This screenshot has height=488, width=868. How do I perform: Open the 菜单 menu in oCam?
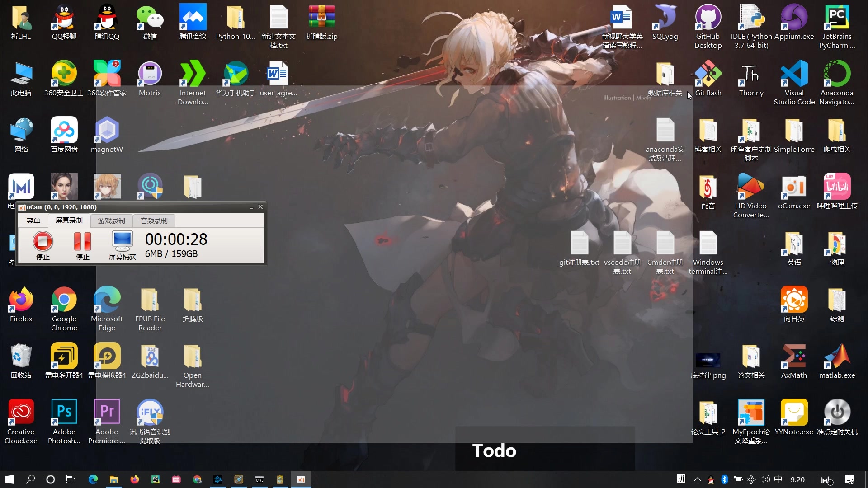[x=33, y=221]
